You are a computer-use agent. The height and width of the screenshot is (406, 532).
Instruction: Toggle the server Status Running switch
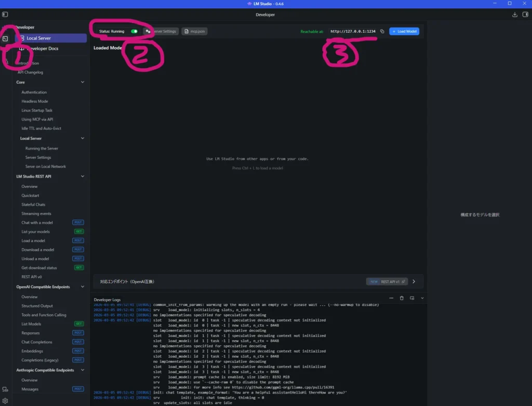[x=134, y=31]
